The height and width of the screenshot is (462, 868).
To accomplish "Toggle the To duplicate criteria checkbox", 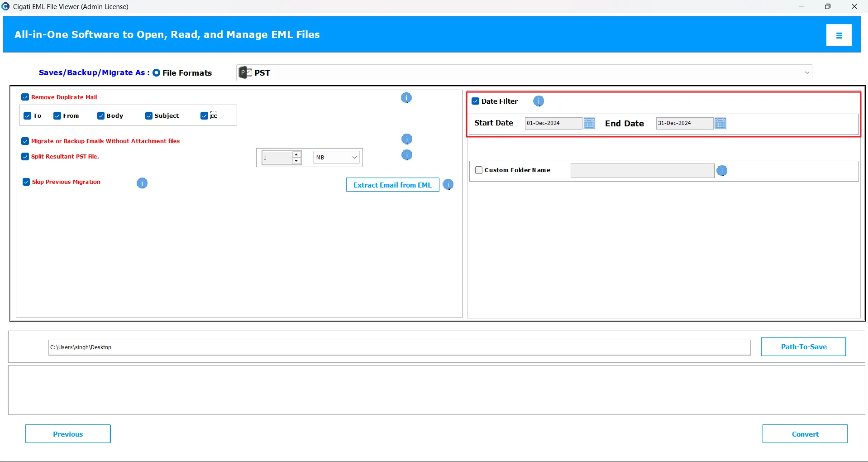I will (x=28, y=116).
